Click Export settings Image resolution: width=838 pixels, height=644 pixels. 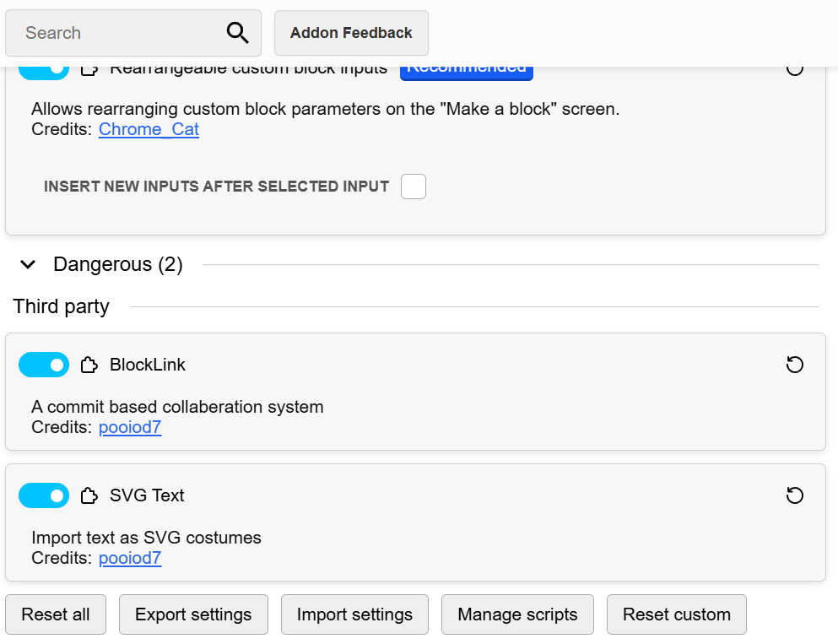(x=193, y=614)
